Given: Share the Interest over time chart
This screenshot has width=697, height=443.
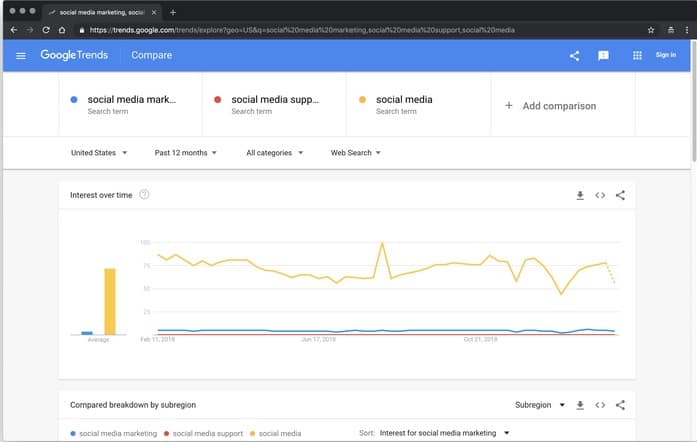Looking at the screenshot, I should 620,195.
